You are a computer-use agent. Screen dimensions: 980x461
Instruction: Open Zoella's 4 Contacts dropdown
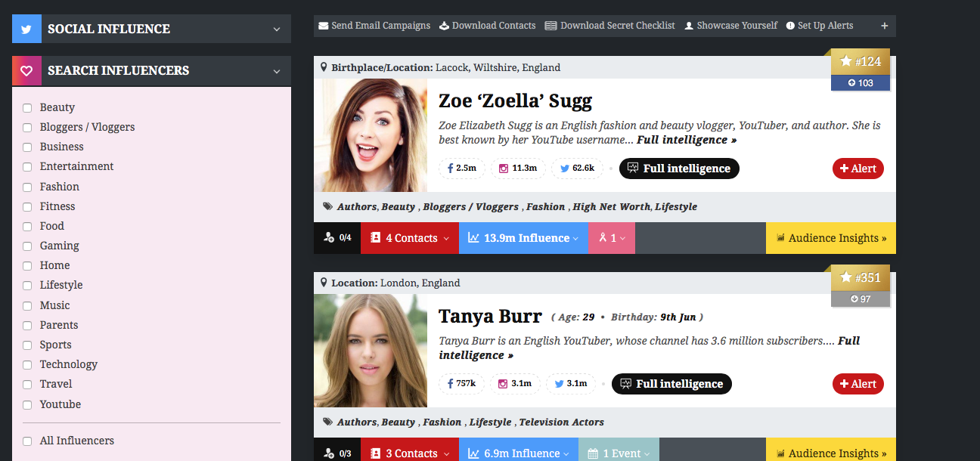[x=410, y=238]
